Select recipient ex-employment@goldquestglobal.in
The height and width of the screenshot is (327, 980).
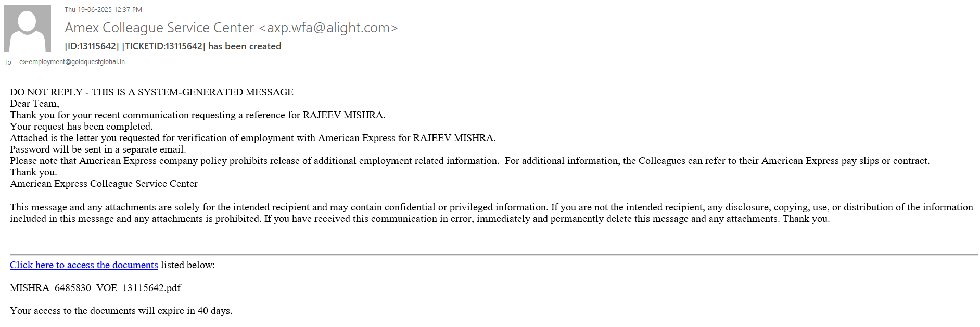pos(72,62)
